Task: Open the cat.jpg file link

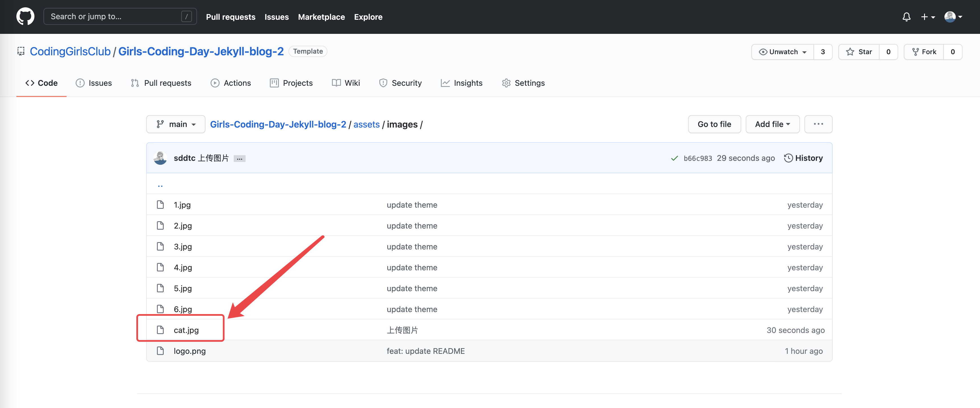Action: (x=186, y=330)
